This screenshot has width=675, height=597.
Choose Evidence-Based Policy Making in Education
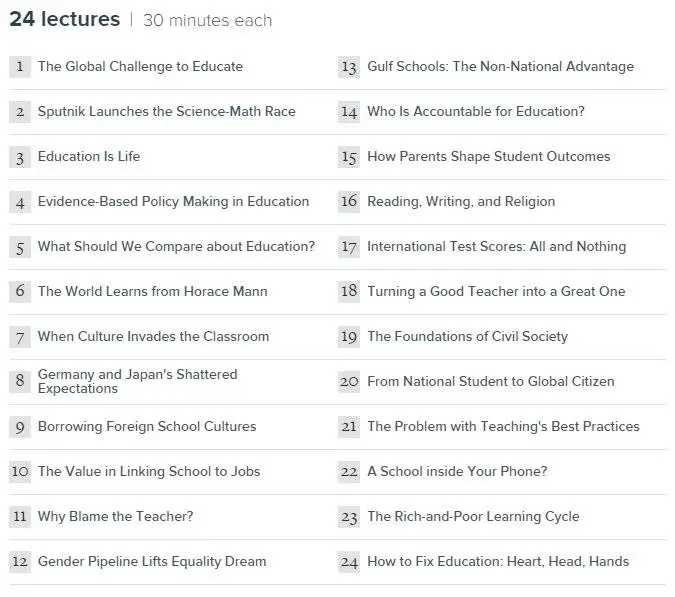point(173,201)
